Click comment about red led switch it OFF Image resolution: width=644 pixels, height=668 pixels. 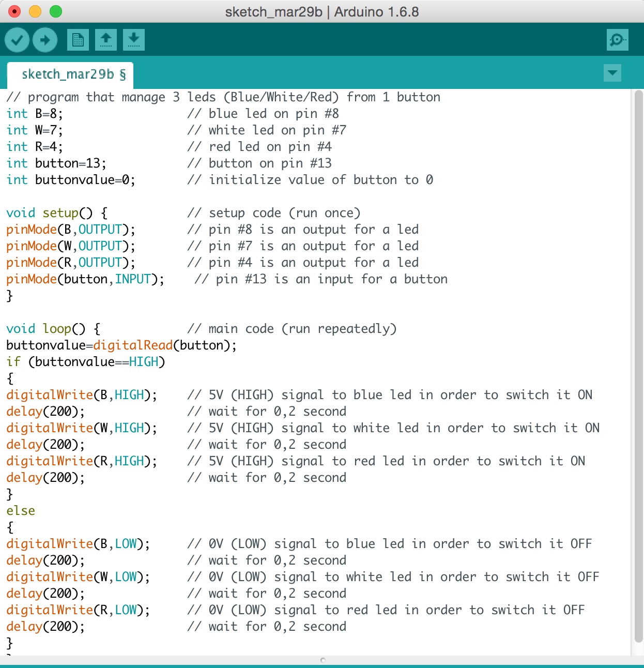386,610
